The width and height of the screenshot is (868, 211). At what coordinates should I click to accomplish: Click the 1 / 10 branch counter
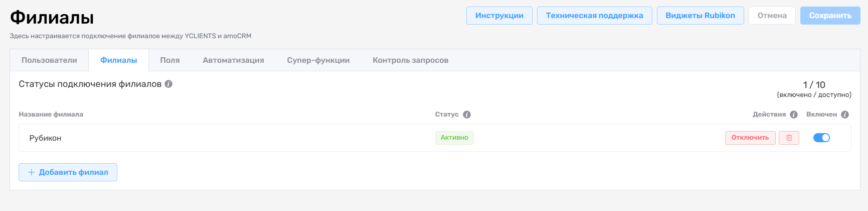pyautogui.click(x=814, y=85)
